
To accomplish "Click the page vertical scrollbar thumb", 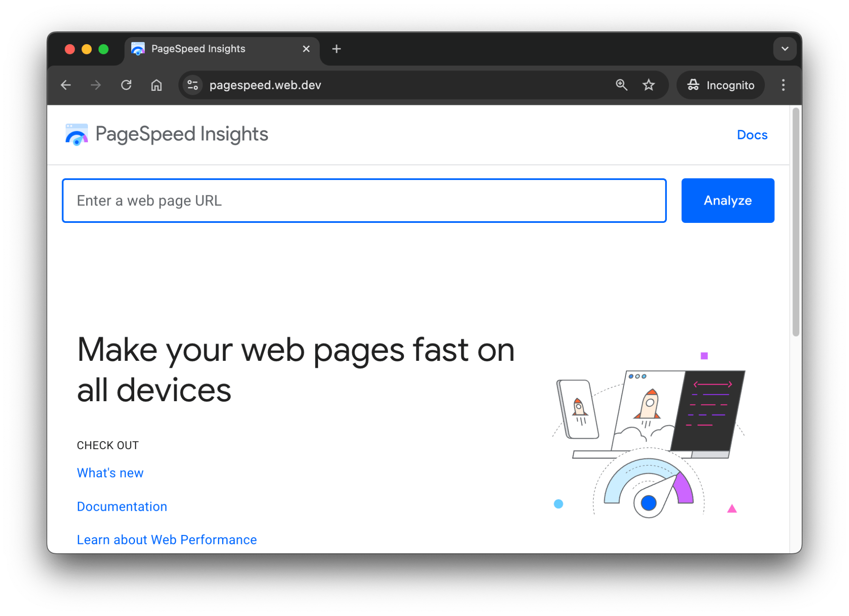I will [x=796, y=222].
